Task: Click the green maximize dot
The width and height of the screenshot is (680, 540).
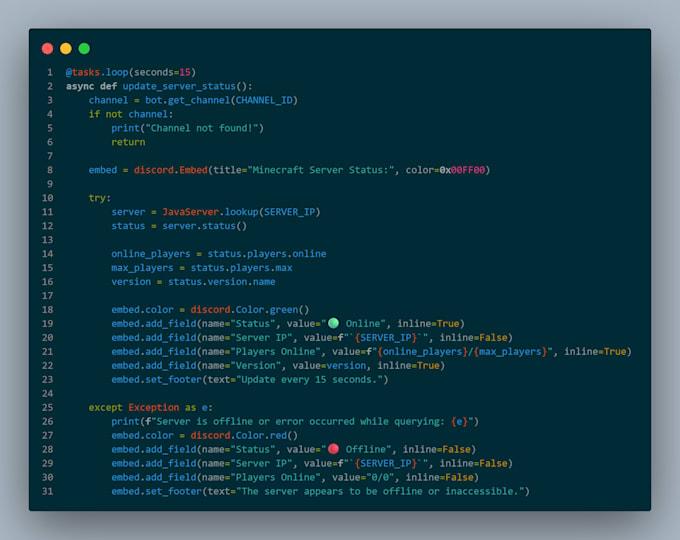Action: (84, 49)
